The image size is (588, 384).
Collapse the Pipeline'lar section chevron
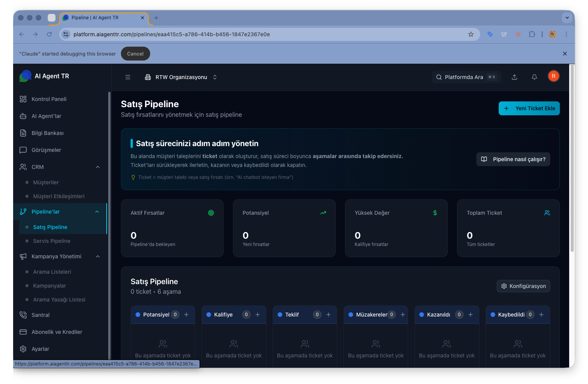97,212
